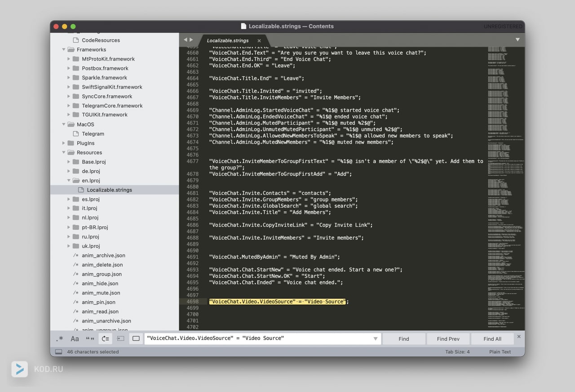The image size is (575, 392).
Task: Click the Find Prev button
Action: [448, 339]
